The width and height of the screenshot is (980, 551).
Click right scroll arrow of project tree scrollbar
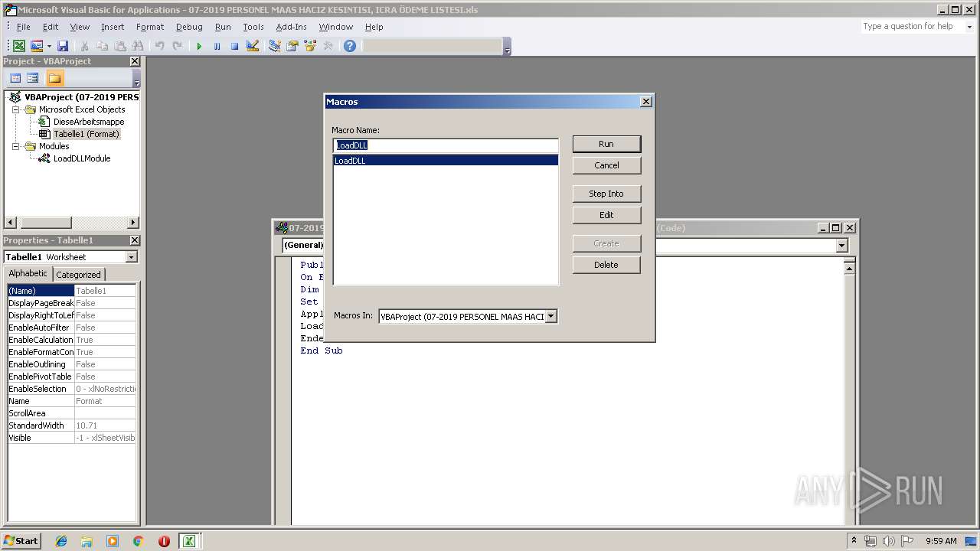[133, 223]
